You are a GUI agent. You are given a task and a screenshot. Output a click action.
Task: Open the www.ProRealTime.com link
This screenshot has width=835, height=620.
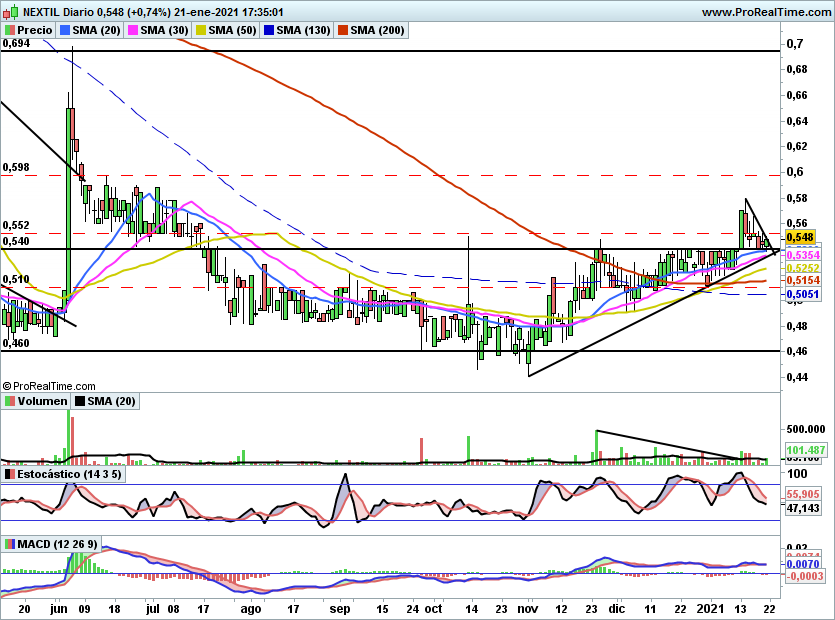(x=766, y=12)
